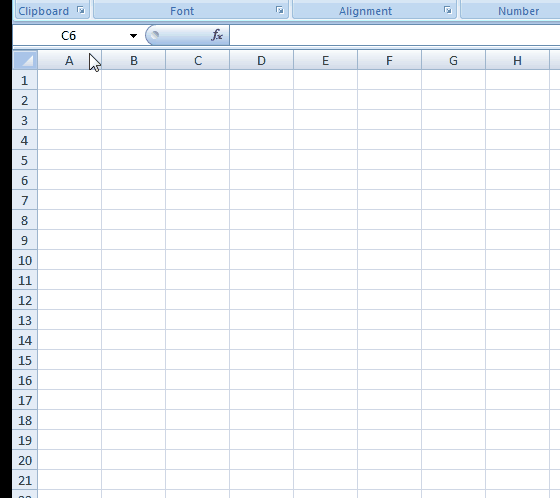Screen dimensions: 560x498
Task: Select column G header
Action: point(454,60)
